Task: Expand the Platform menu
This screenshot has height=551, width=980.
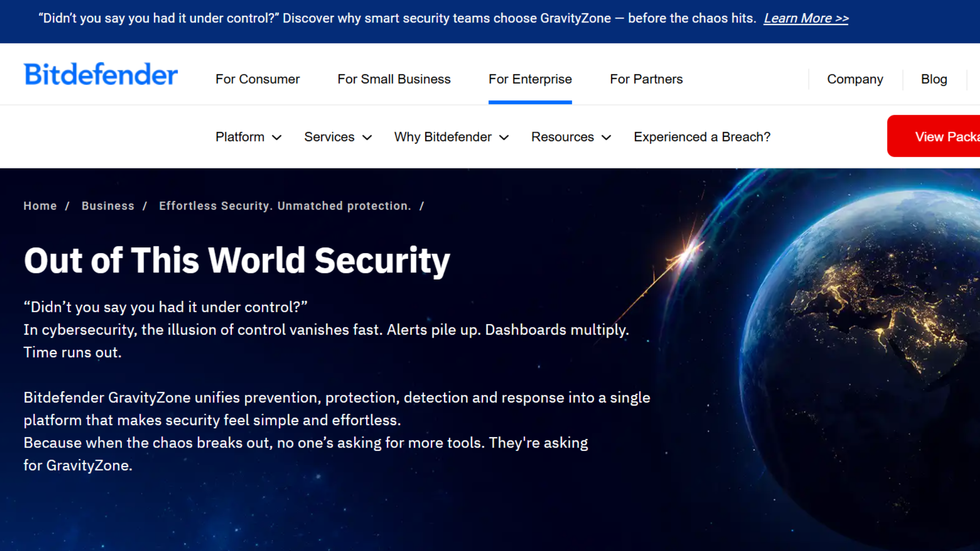Action: pyautogui.click(x=249, y=137)
